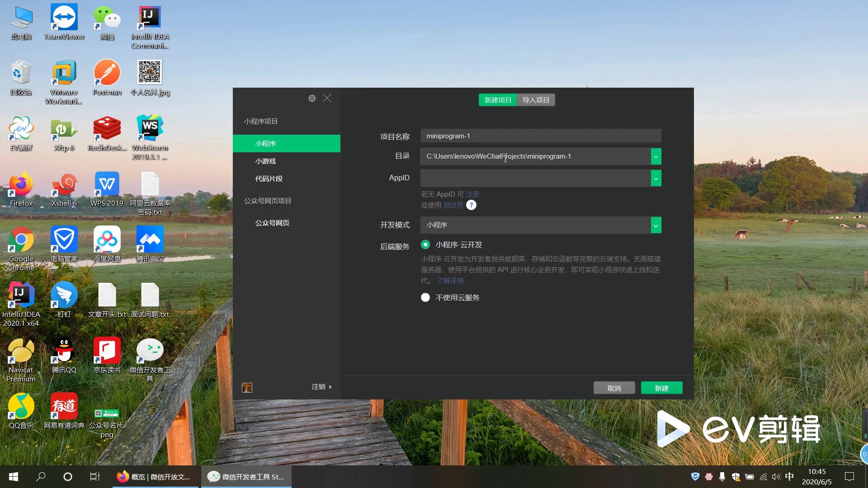Switch to 小游戏 tab
Image resolution: width=868 pixels, height=488 pixels.
tap(265, 161)
